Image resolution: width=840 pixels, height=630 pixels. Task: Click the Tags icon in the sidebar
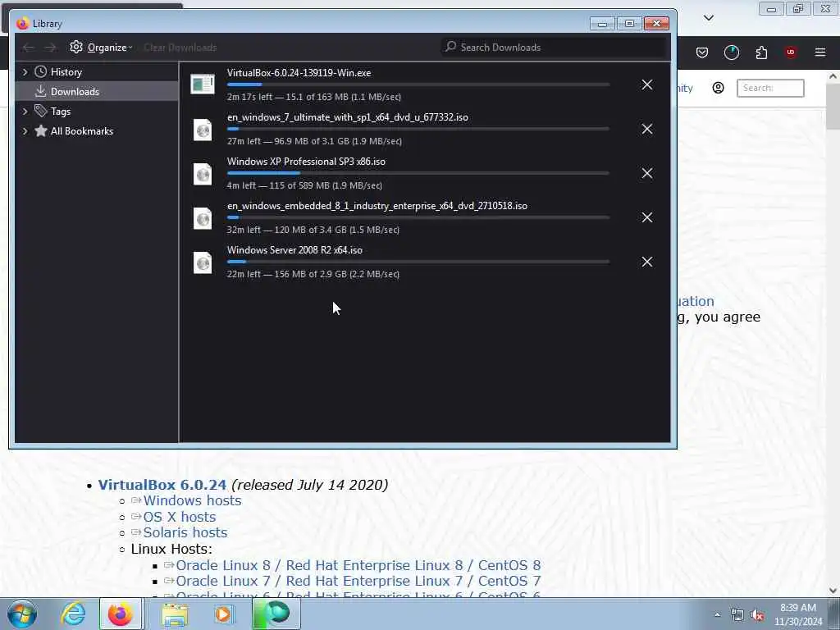tap(41, 111)
